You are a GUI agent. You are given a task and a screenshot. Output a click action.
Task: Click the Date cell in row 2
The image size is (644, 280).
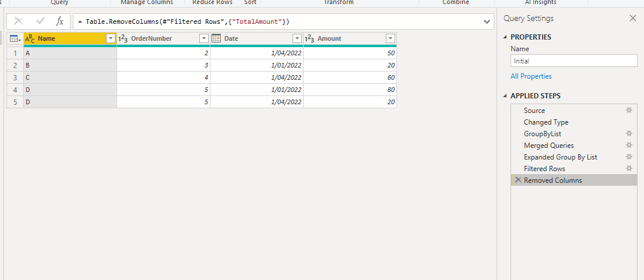[x=256, y=65]
